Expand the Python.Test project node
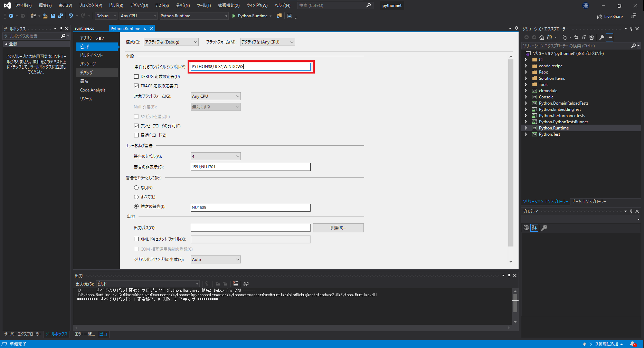The image size is (644, 348). [526, 134]
